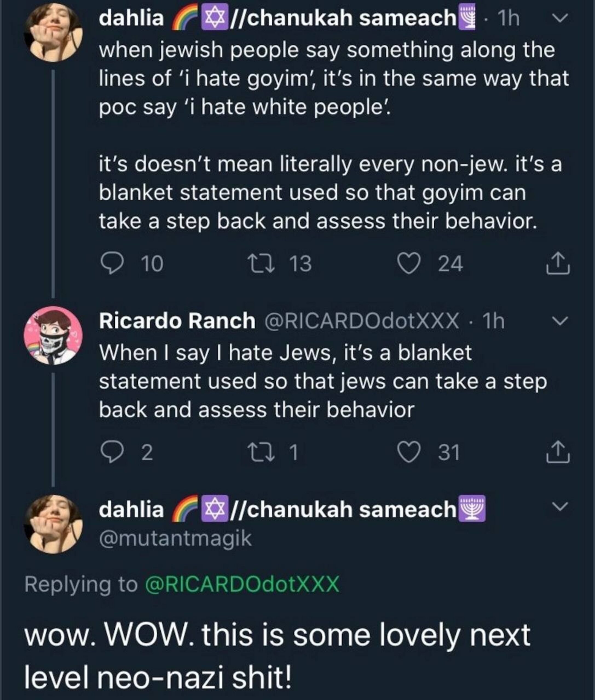
Task: Open dahlia's avatar on the bottom reply
Action: 53,524
